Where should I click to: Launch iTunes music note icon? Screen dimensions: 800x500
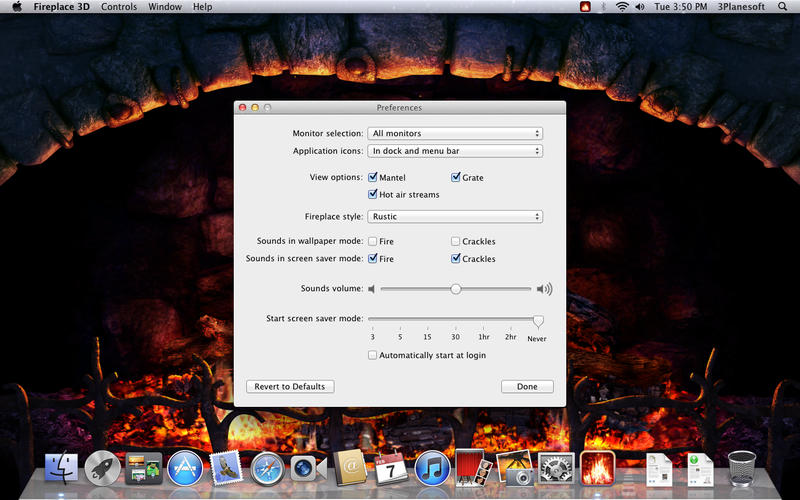[x=432, y=468]
